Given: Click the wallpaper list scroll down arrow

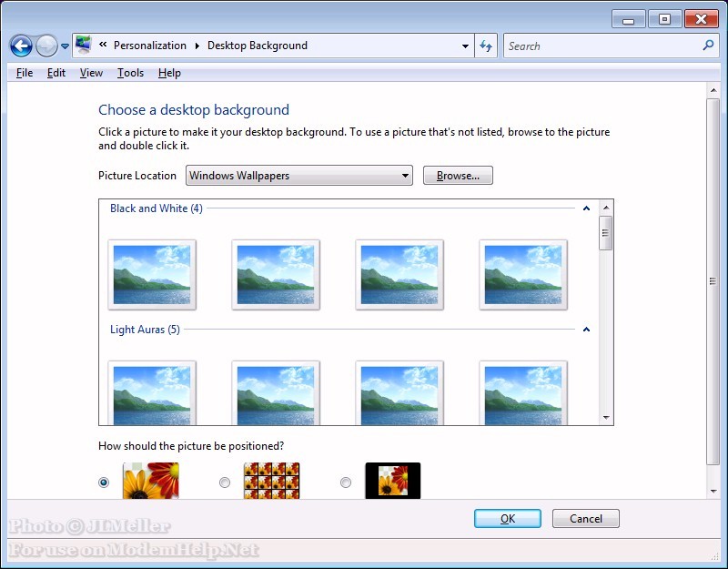Looking at the screenshot, I should (606, 418).
